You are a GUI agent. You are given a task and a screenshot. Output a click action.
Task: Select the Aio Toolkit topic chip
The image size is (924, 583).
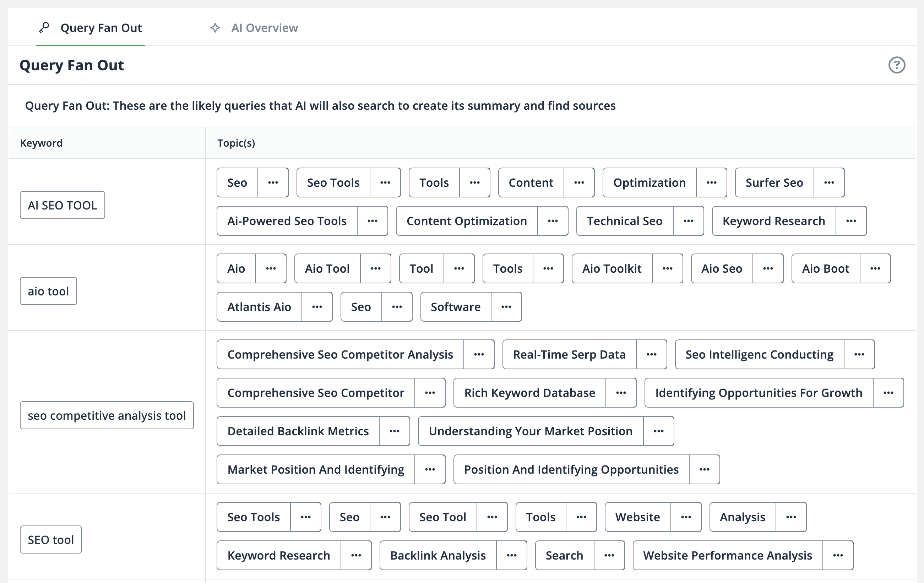point(612,268)
